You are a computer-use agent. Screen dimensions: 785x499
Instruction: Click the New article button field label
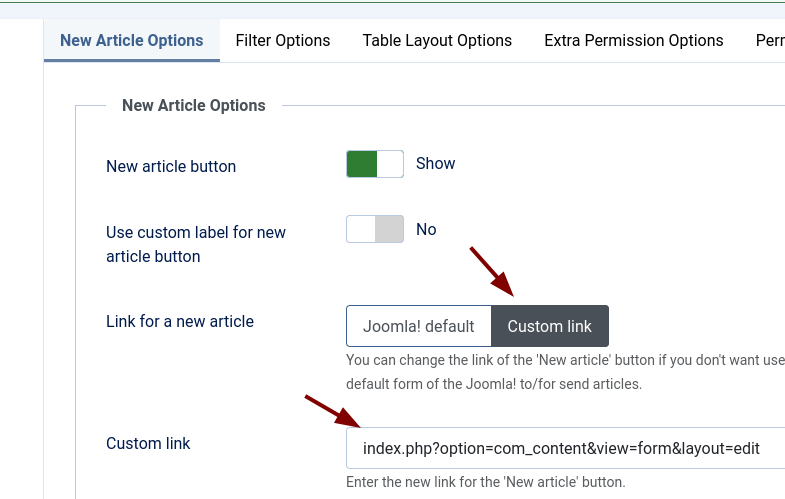[171, 166]
